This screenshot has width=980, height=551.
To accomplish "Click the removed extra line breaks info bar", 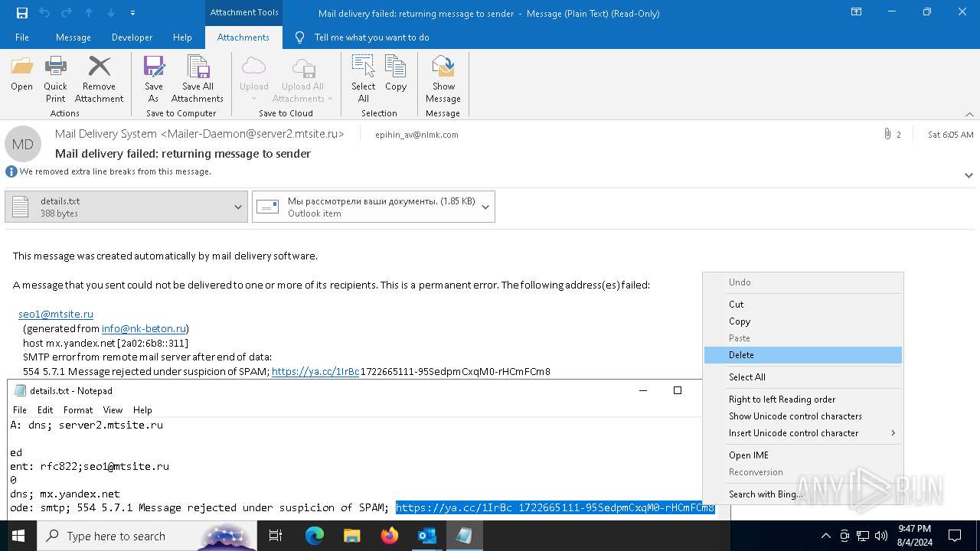I will pyautogui.click(x=115, y=171).
